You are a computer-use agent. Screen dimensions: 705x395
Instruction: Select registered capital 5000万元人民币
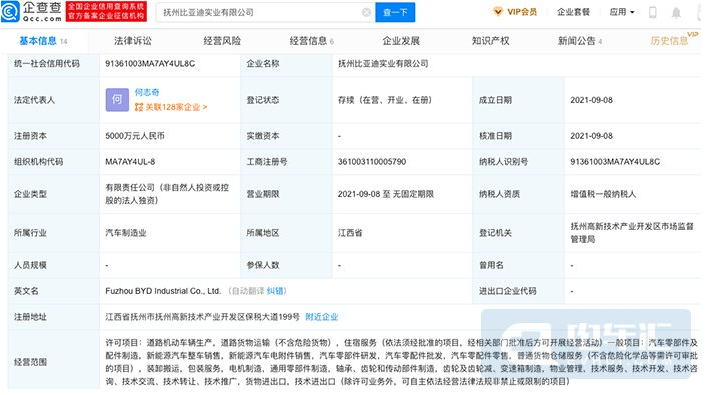(135, 136)
